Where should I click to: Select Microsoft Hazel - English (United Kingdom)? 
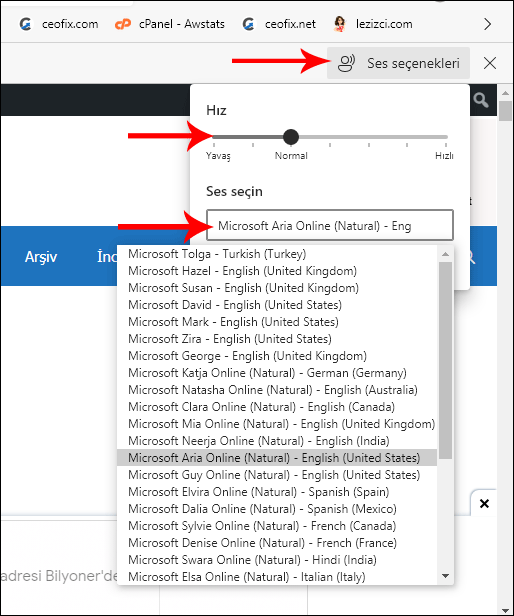pos(277,271)
